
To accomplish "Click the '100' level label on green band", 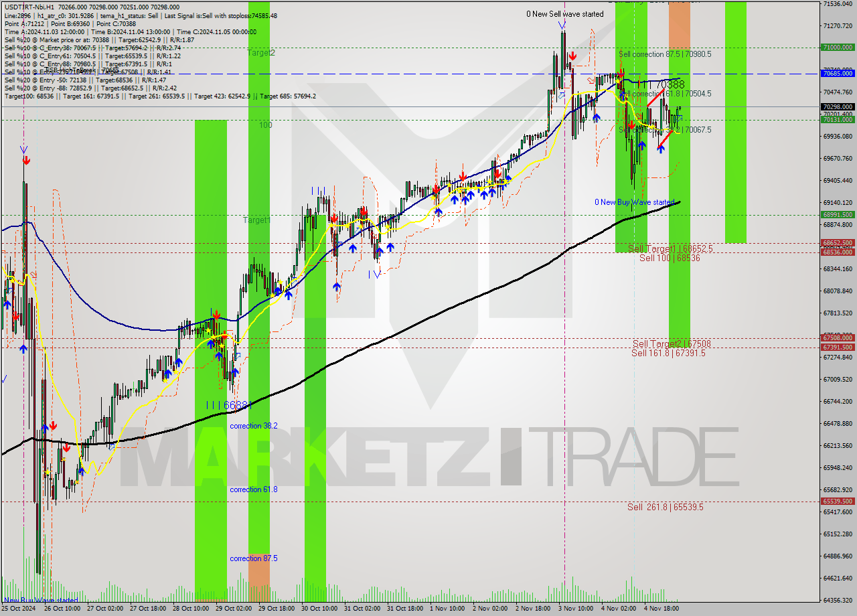I will (x=266, y=125).
